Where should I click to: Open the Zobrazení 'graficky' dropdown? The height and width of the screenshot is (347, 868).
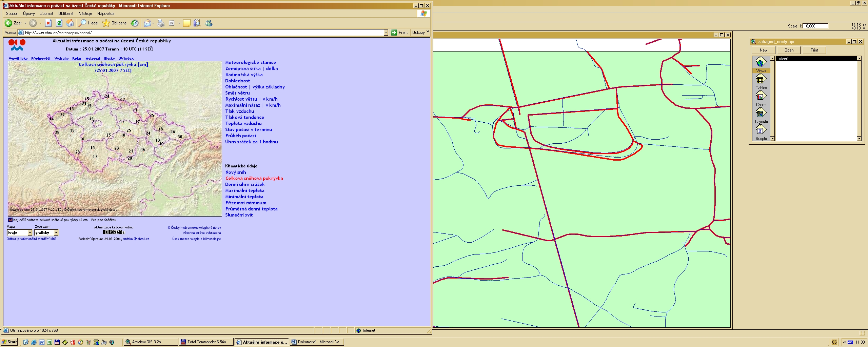(x=56, y=232)
